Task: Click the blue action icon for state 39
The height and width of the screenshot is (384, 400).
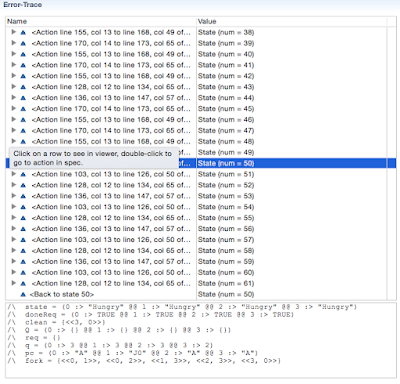Action: tap(23, 43)
